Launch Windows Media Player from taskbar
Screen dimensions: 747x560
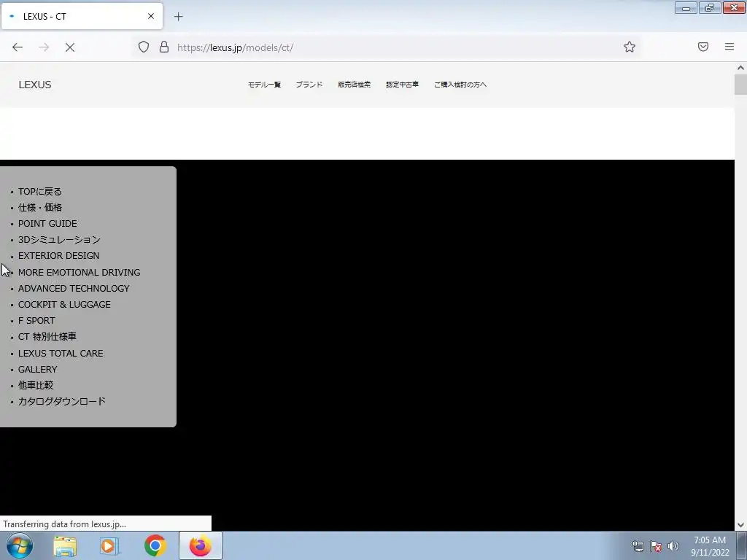(x=109, y=546)
